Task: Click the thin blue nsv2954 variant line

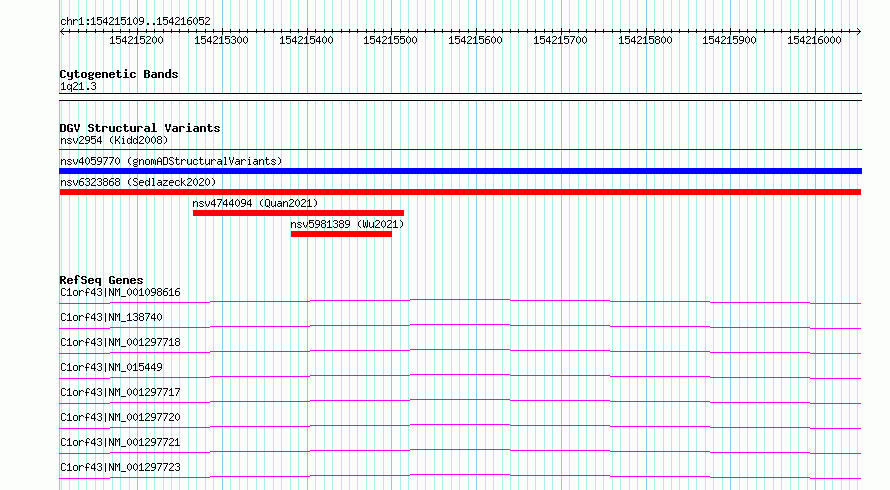Action: click(x=460, y=150)
